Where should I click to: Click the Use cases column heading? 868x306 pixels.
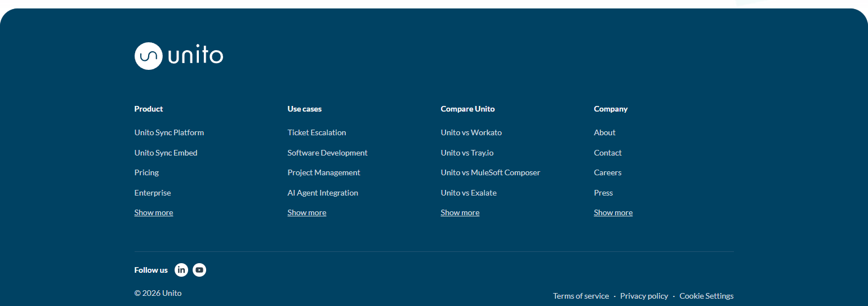(x=305, y=109)
